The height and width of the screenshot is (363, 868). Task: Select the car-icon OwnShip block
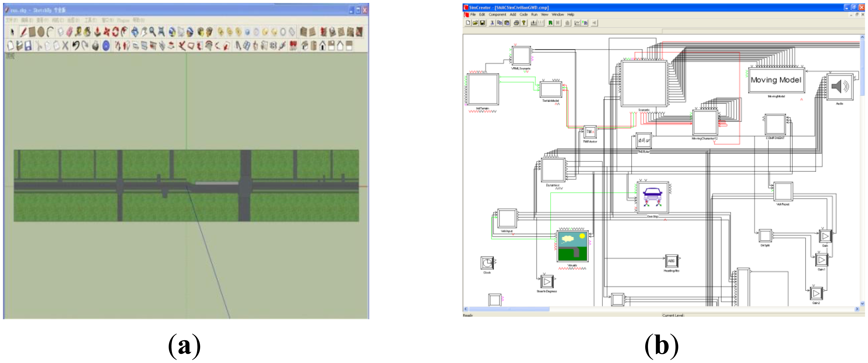coord(653,197)
